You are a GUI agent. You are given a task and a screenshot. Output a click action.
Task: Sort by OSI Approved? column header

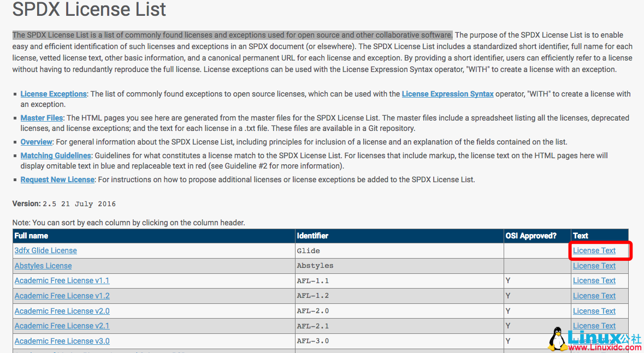531,236
